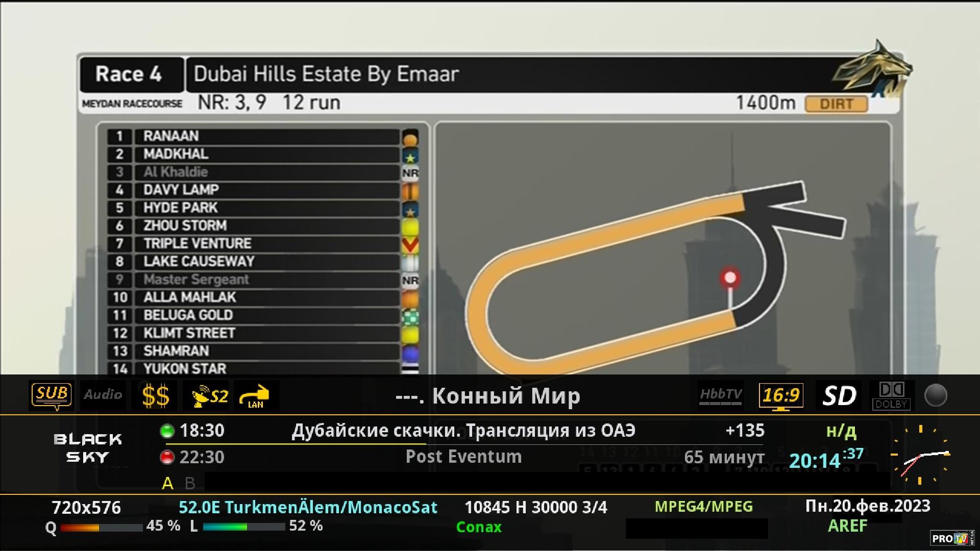This screenshot has height=551, width=980.
Task: Click the SUB subtitles icon
Action: (x=52, y=395)
